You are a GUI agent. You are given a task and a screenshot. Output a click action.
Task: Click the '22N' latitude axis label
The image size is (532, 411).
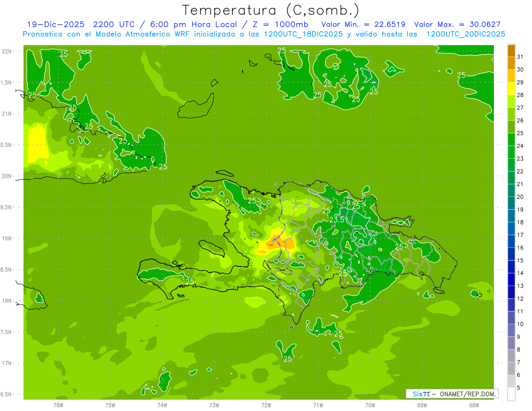tap(7, 51)
